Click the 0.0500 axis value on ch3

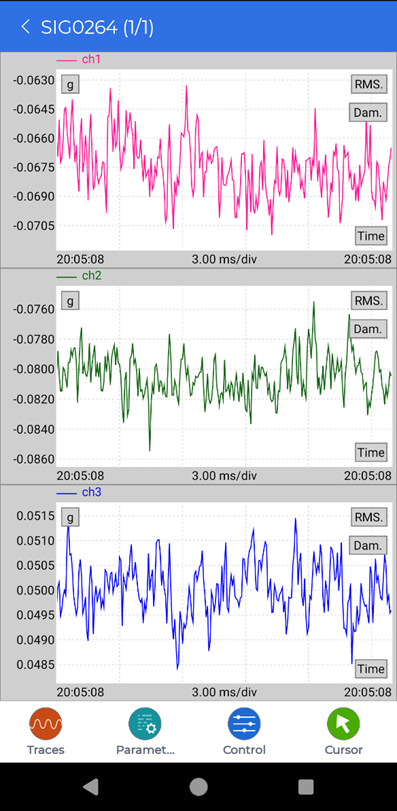35,590
